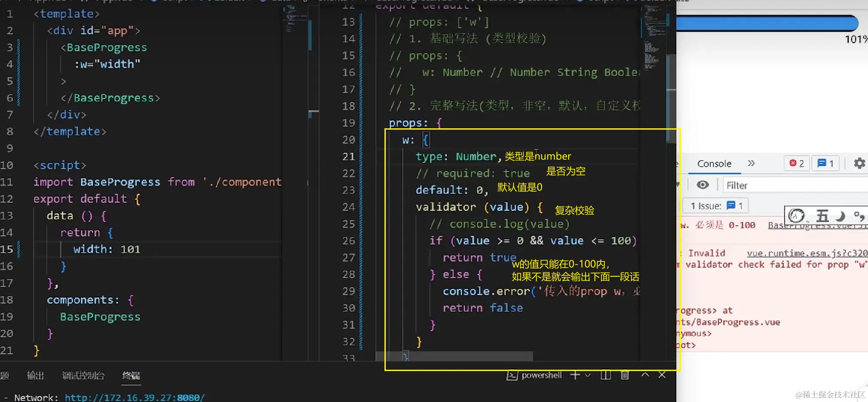Split the terminal pane
Screen dimensions: 868x402
tap(606, 375)
